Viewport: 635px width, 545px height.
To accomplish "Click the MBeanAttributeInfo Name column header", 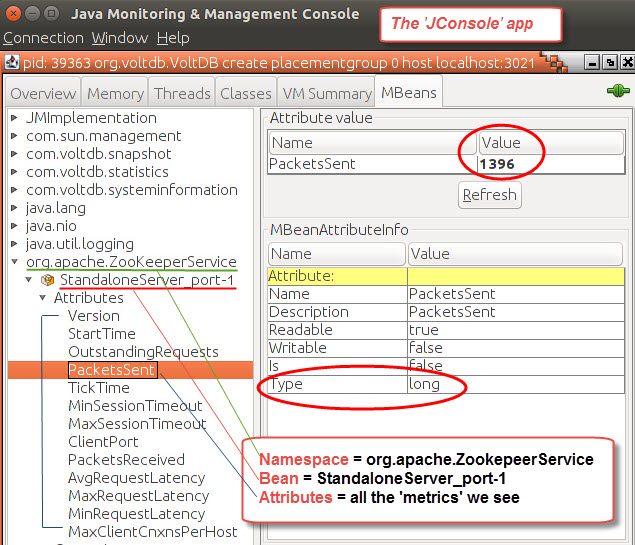I will (337, 254).
